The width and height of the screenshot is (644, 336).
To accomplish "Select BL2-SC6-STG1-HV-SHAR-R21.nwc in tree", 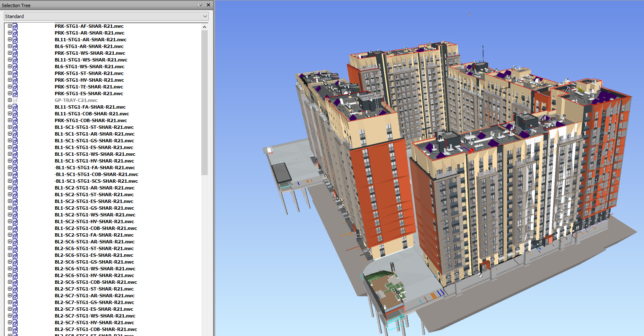I will click(94, 275).
